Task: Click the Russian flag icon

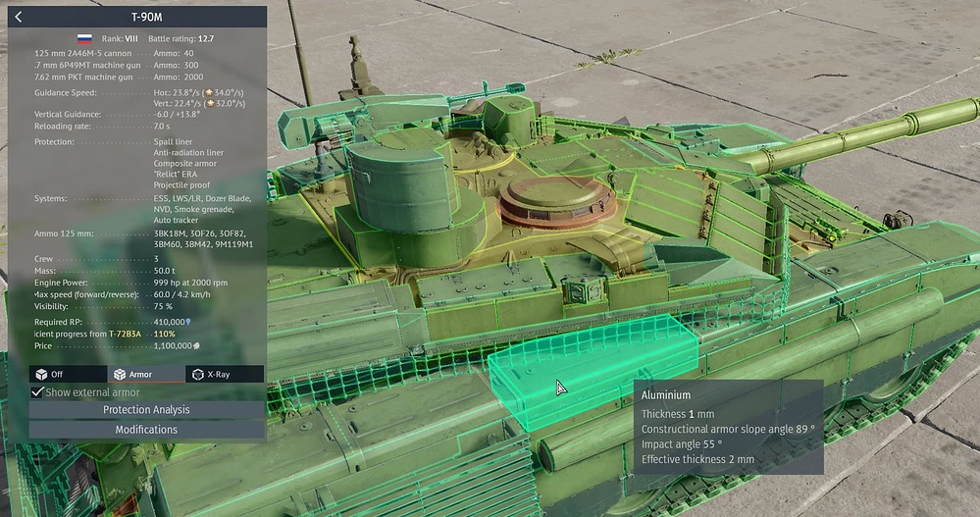Action: pyautogui.click(x=84, y=39)
